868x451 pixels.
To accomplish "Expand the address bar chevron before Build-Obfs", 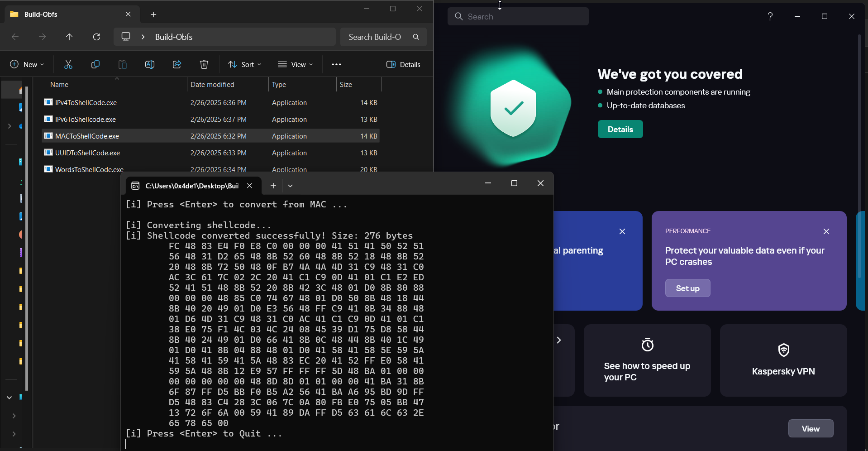I will pos(143,37).
